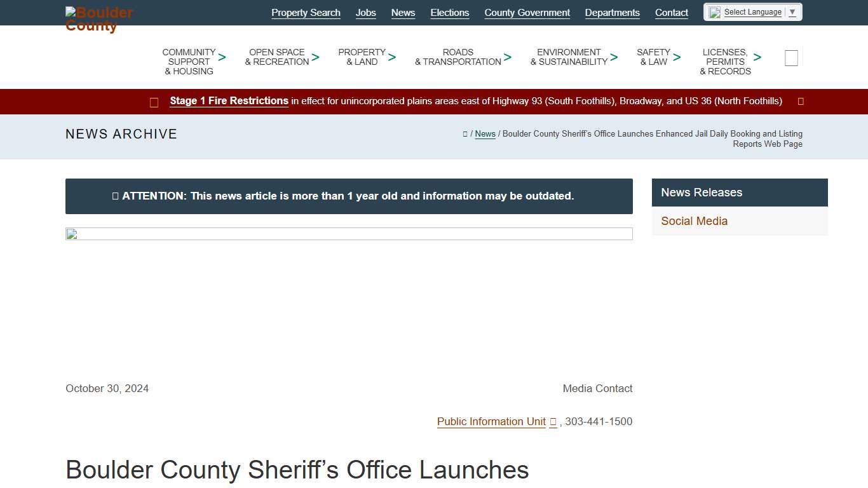Click the Google Translate icon in the language selector
The height and width of the screenshot is (488, 868).
tap(714, 11)
